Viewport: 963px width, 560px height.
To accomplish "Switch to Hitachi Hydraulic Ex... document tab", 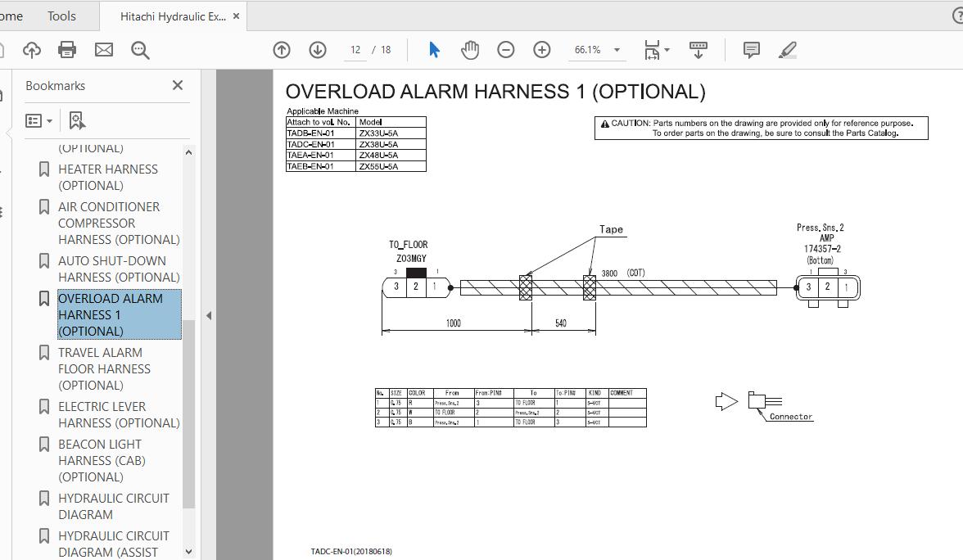I will coord(173,16).
